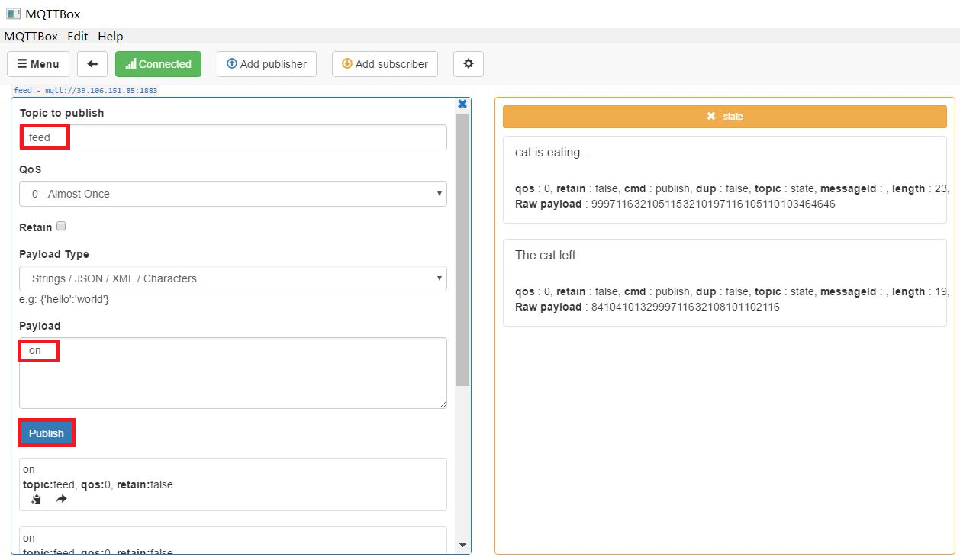Open the Help menu

coord(110,36)
